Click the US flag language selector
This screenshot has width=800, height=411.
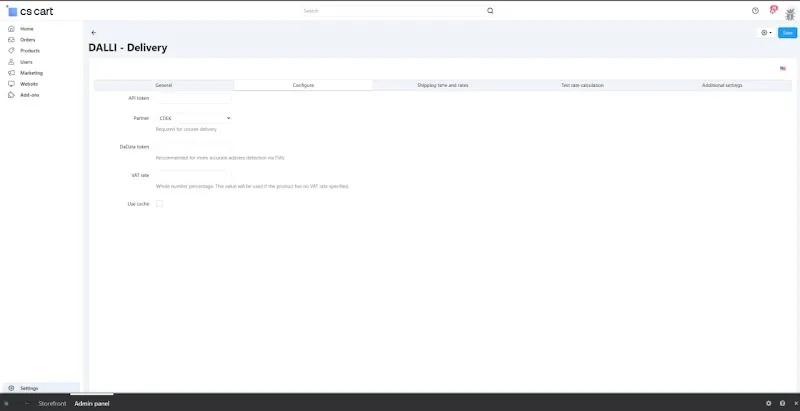click(783, 68)
